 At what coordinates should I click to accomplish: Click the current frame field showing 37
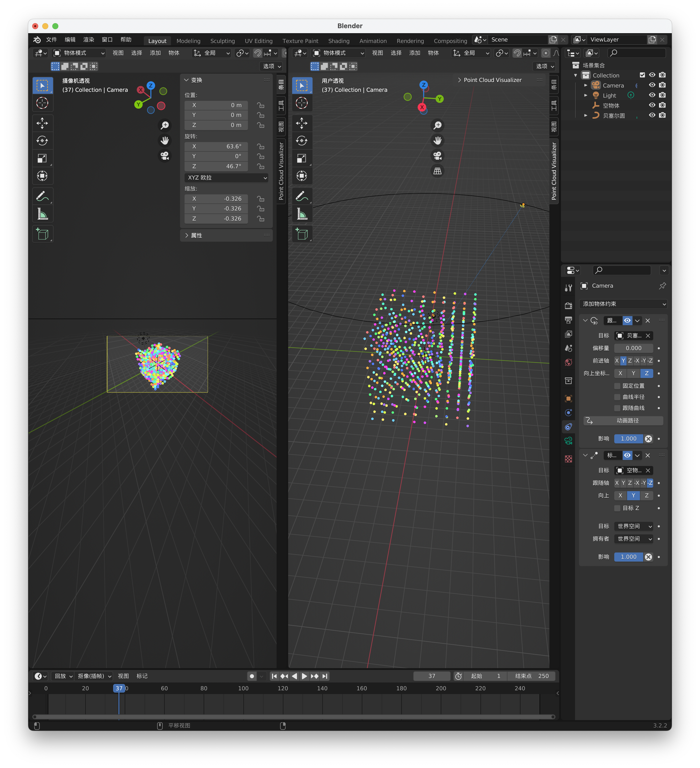(x=431, y=676)
